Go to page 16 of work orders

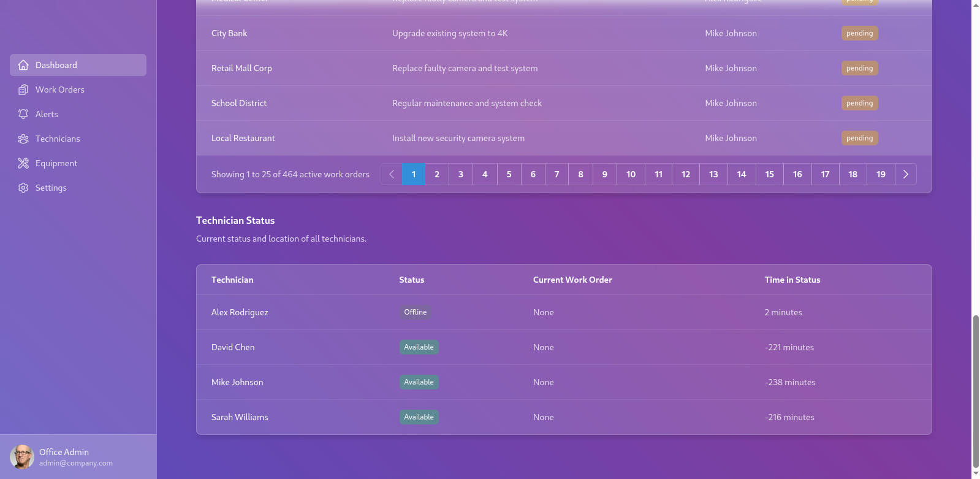(x=797, y=174)
